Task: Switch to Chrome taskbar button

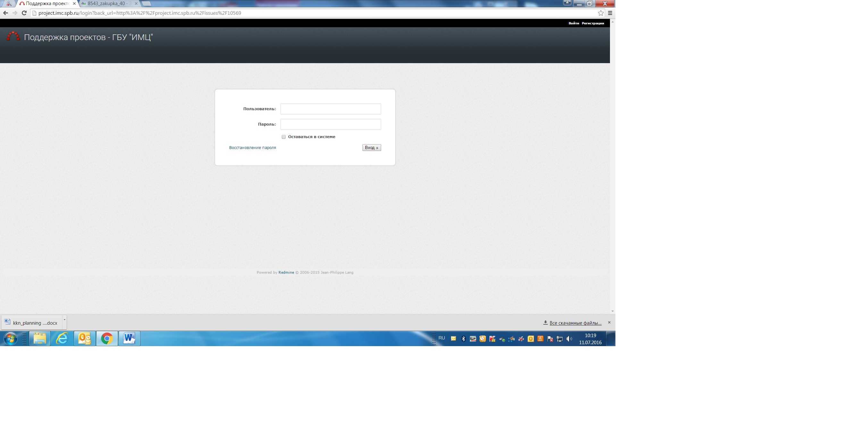Action: (107, 338)
